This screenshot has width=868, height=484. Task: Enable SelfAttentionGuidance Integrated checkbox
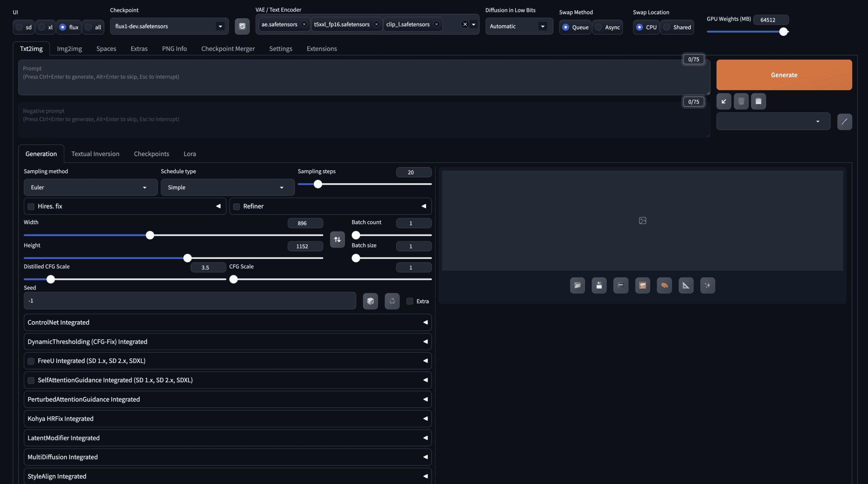point(31,380)
